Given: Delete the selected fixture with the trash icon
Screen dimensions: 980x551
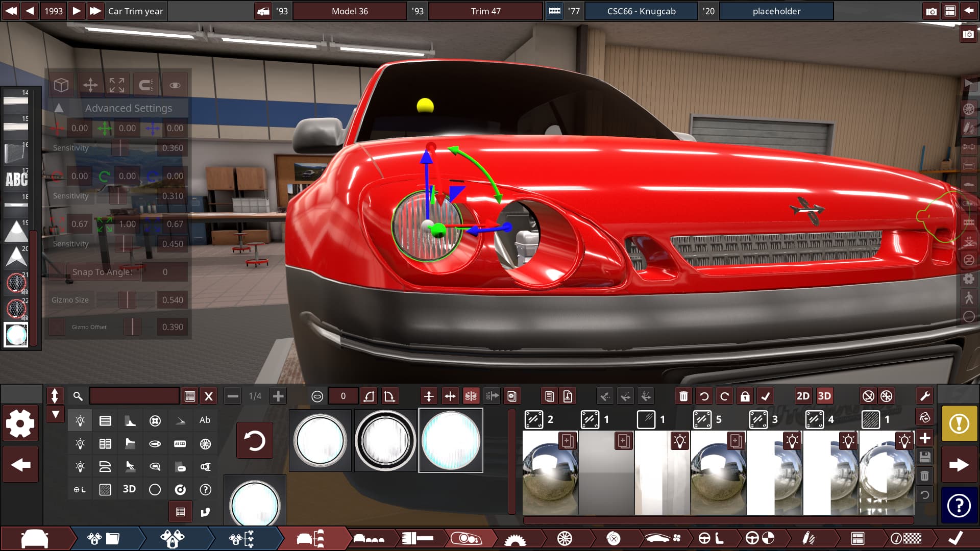Looking at the screenshot, I should [x=683, y=396].
